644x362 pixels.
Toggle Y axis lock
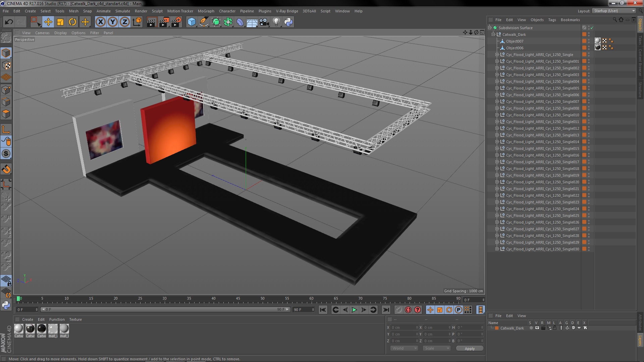113,22
